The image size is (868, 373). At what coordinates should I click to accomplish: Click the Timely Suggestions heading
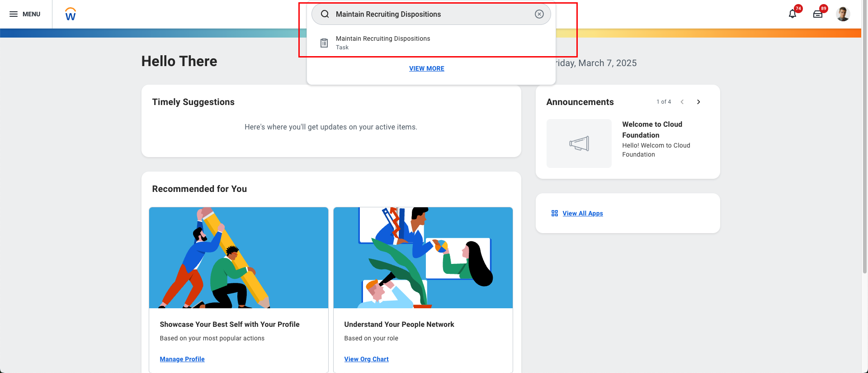(x=193, y=102)
